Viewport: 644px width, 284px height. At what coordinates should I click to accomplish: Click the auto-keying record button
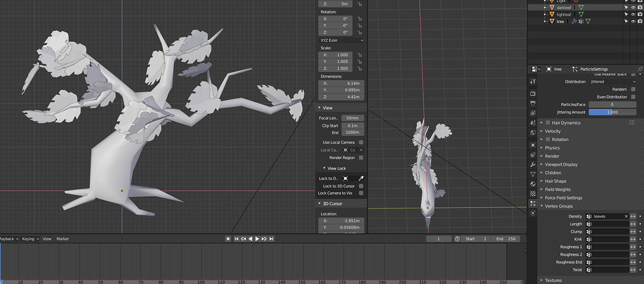[x=228, y=239]
